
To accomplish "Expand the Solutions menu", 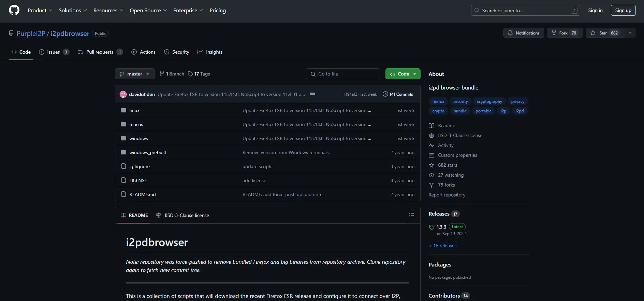I will coord(73,10).
